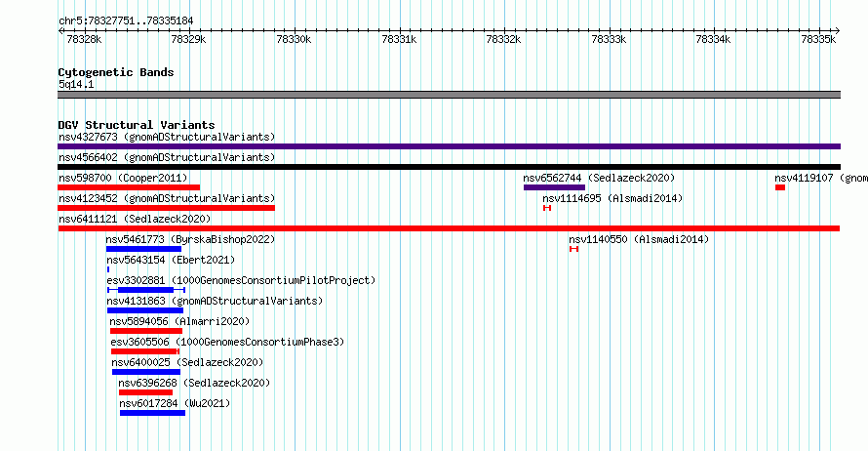Open nsv6017284 (Wu2021) label

175,403
